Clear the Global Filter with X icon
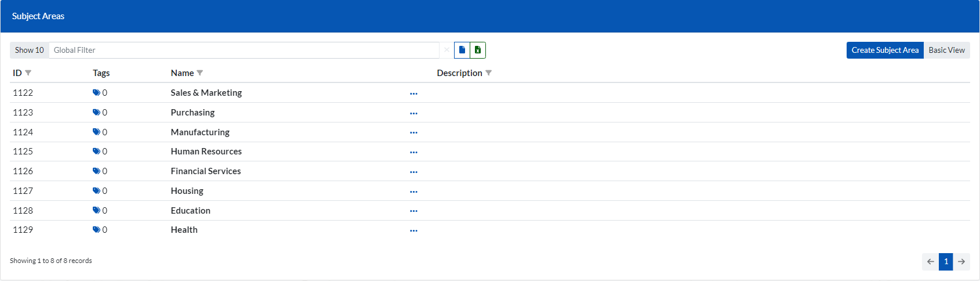980x281 pixels. click(446, 51)
